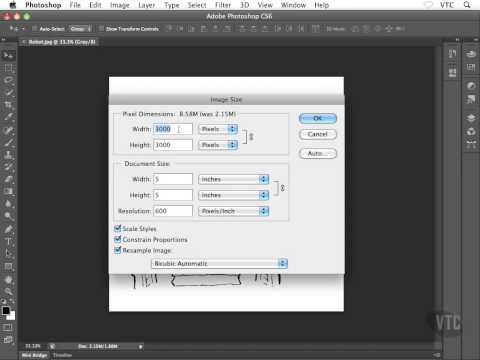Expand Bicubic Automatic resample dropdown
The width and height of the screenshot is (480, 360).
click(x=219, y=263)
